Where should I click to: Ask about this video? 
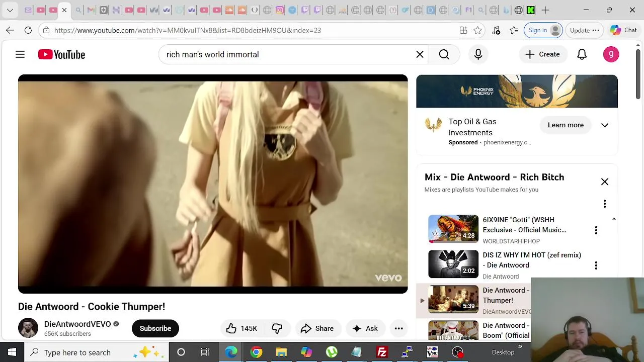[x=365, y=328]
